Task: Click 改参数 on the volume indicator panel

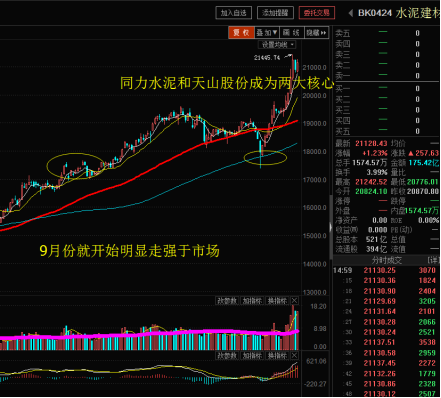Action: point(227,301)
